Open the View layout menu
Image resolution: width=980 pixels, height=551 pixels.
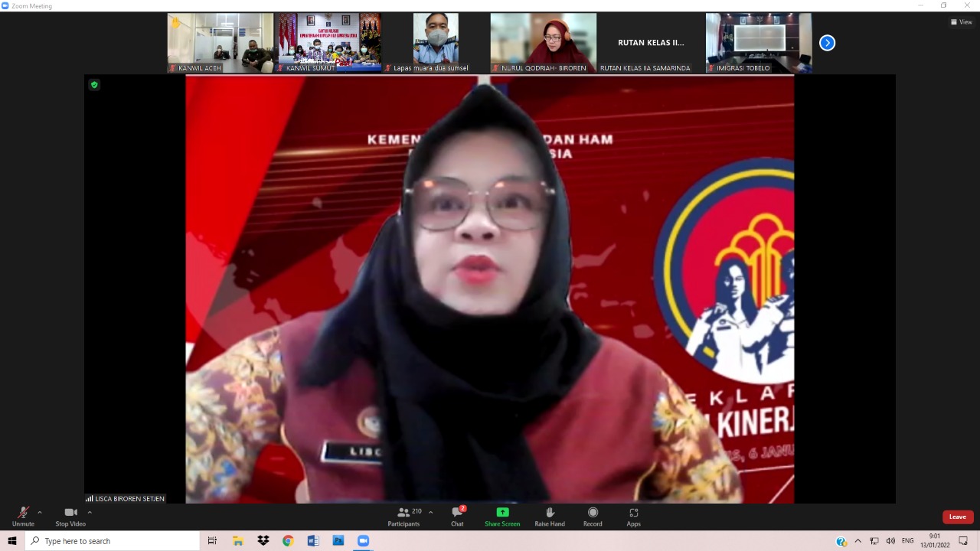click(x=961, y=22)
